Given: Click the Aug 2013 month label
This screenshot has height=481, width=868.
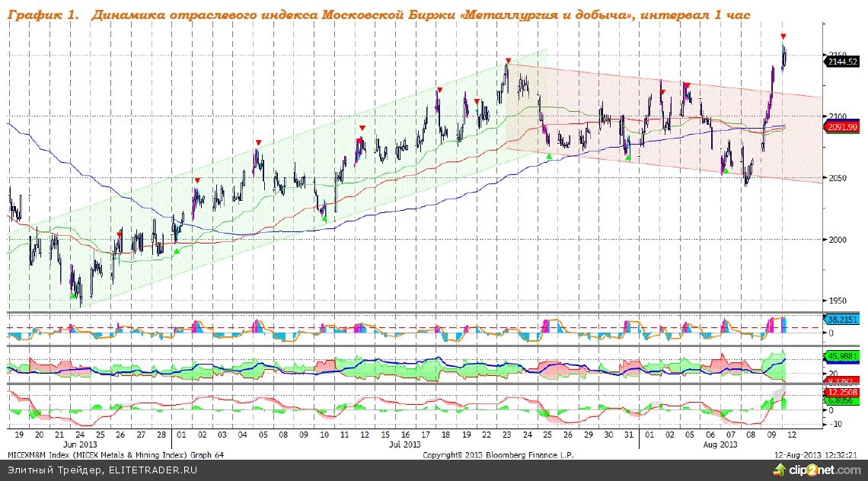Looking at the screenshot, I should pyautogui.click(x=720, y=444).
